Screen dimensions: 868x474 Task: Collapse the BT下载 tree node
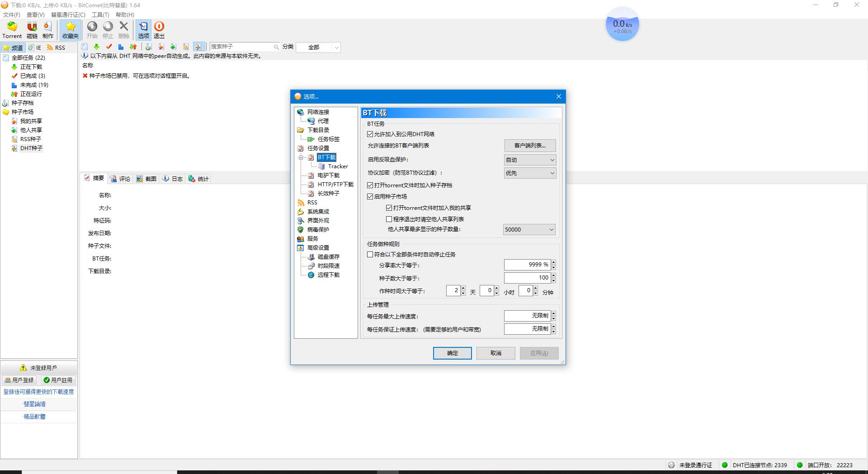click(x=301, y=157)
